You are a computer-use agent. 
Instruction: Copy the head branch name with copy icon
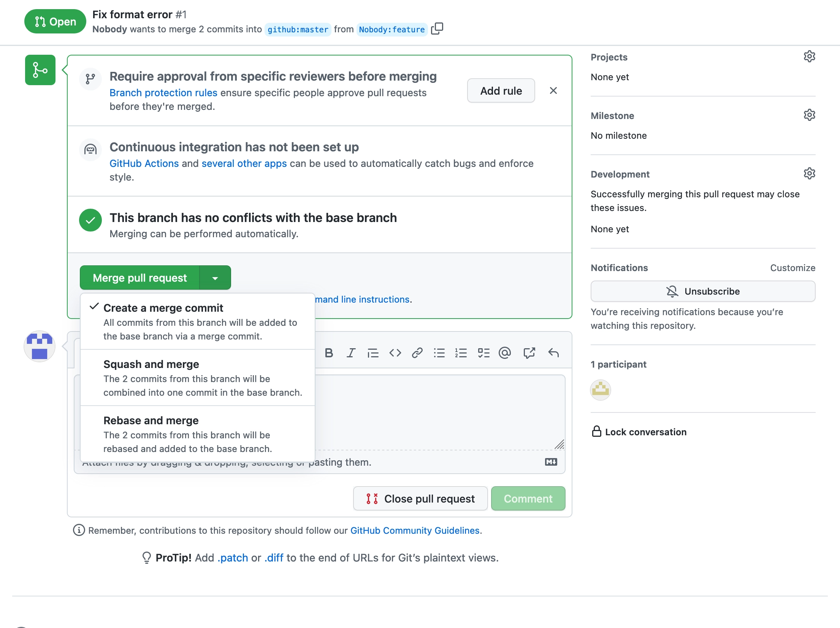point(437,29)
